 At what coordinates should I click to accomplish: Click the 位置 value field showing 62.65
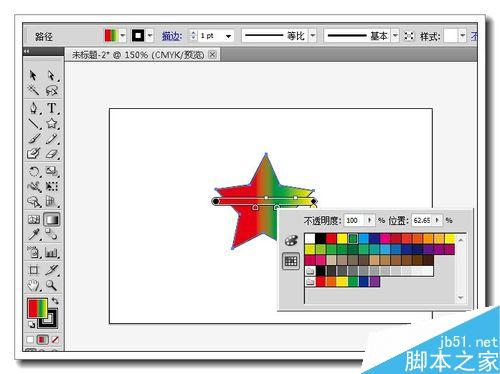pos(422,220)
